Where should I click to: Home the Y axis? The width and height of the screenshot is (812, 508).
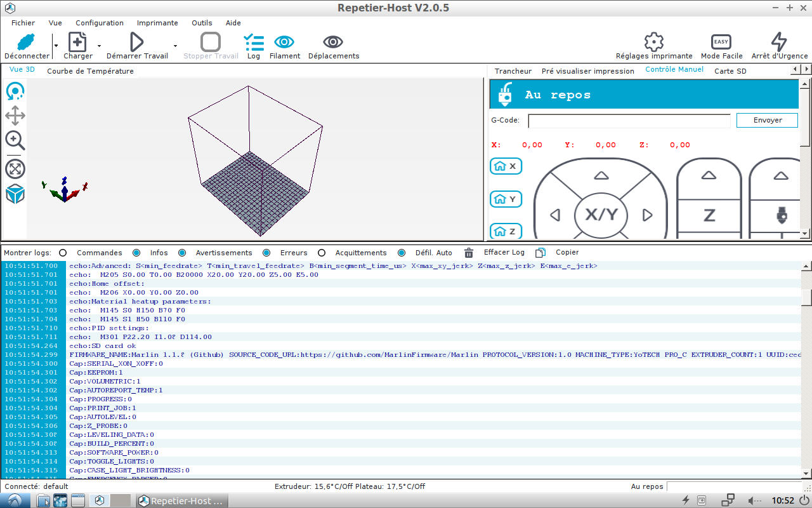506,199
